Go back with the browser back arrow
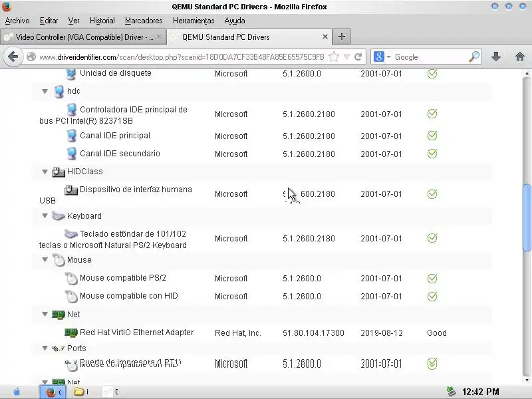This screenshot has width=532, height=399. [x=13, y=57]
